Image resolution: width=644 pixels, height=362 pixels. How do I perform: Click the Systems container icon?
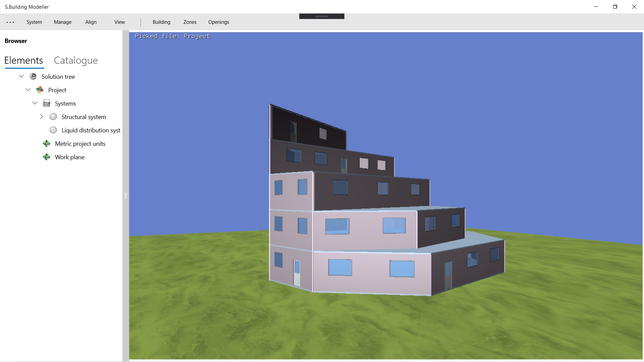click(46, 103)
